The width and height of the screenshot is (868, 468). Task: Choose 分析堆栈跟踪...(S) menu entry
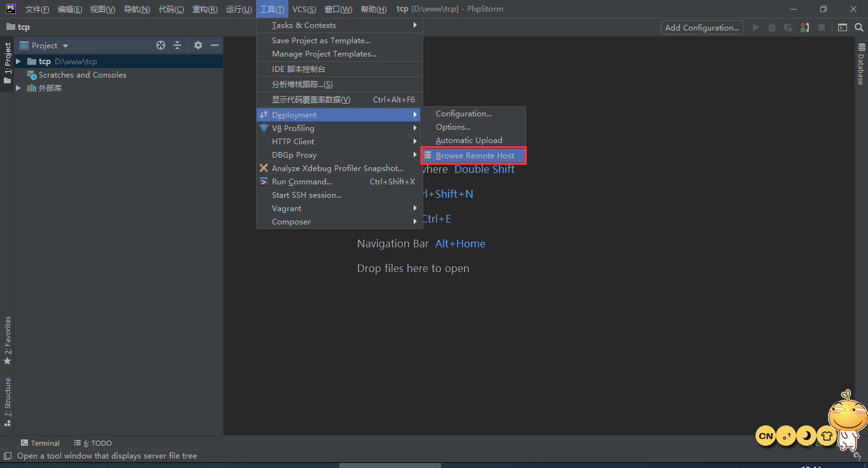(x=339, y=85)
